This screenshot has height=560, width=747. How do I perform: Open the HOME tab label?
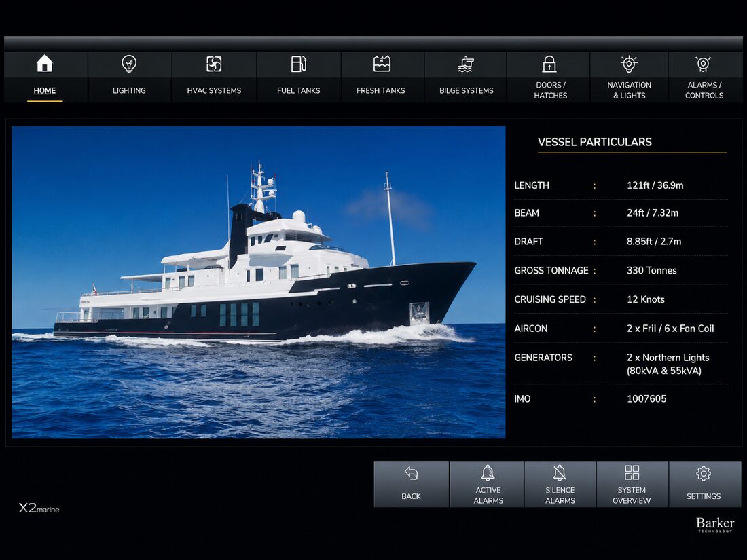[45, 90]
